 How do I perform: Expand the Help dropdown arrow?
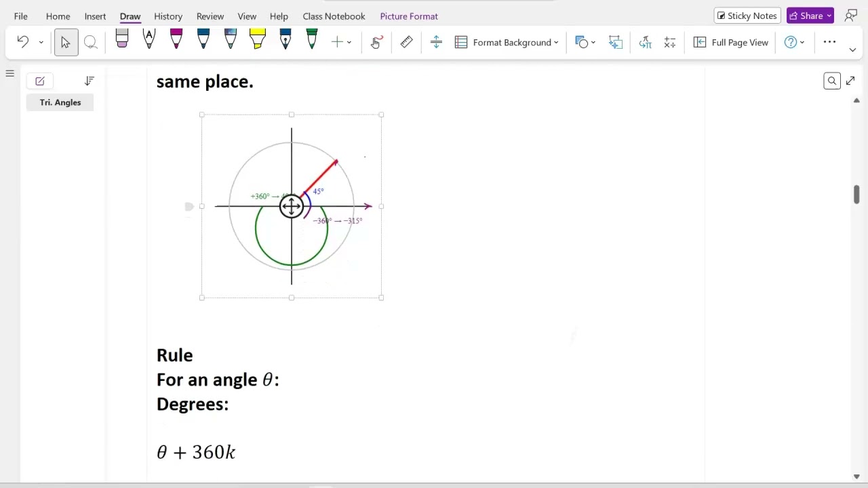pyautogui.click(x=802, y=43)
